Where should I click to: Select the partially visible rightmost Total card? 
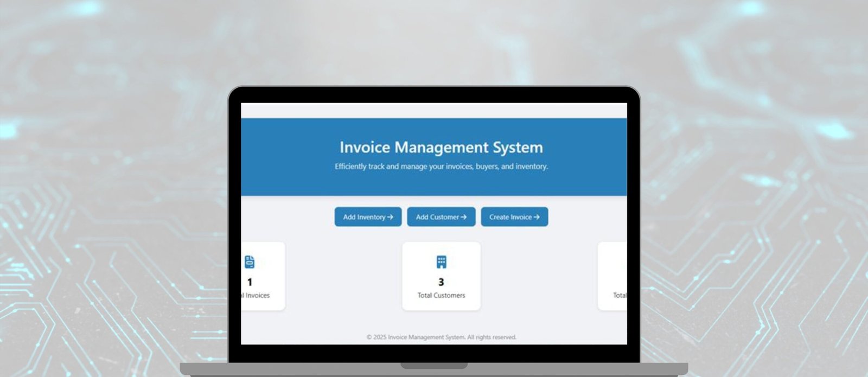click(x=612, y=276)
